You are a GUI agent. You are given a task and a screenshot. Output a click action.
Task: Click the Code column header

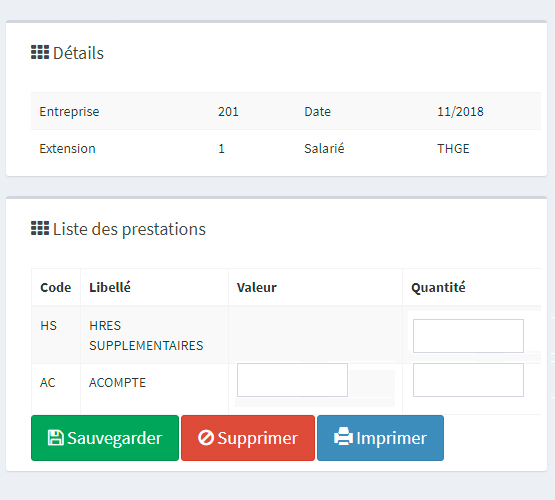56,287
